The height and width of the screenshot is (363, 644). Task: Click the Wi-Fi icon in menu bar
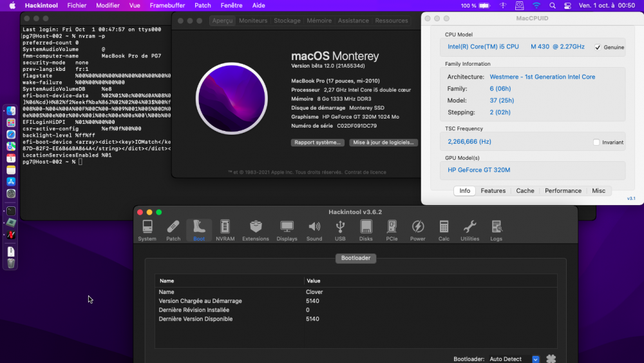point(536,5)
